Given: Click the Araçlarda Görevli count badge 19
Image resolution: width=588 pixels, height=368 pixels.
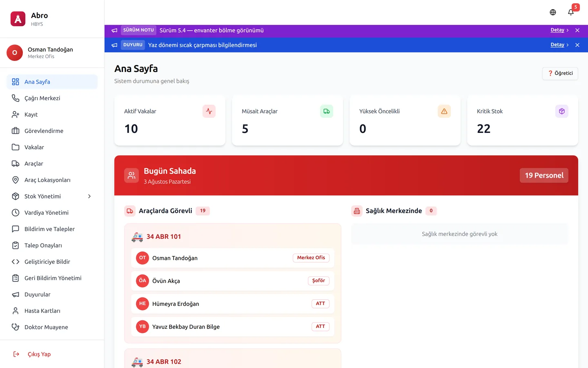Looking at the screenshot, I should pos(203,211).
